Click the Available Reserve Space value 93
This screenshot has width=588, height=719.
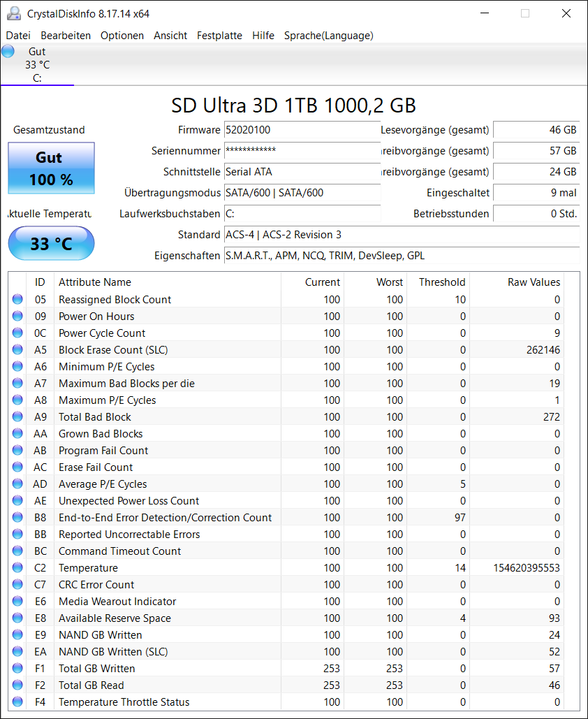tap(554, 618)
